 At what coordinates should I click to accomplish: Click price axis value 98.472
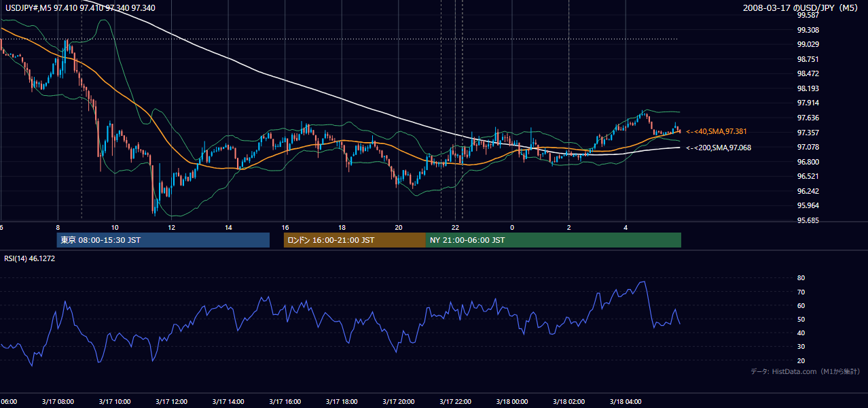click(x=808, y=73)
